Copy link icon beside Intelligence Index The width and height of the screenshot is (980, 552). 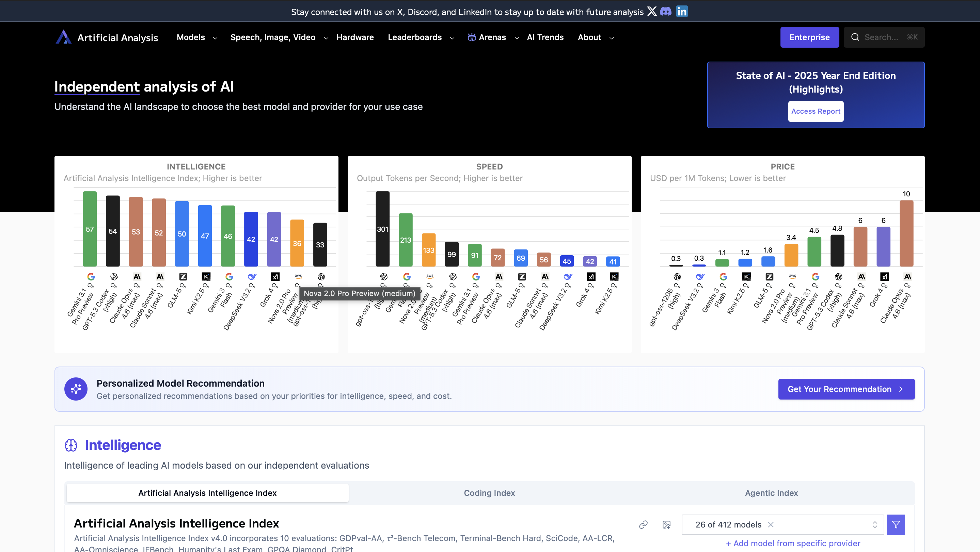643,525
